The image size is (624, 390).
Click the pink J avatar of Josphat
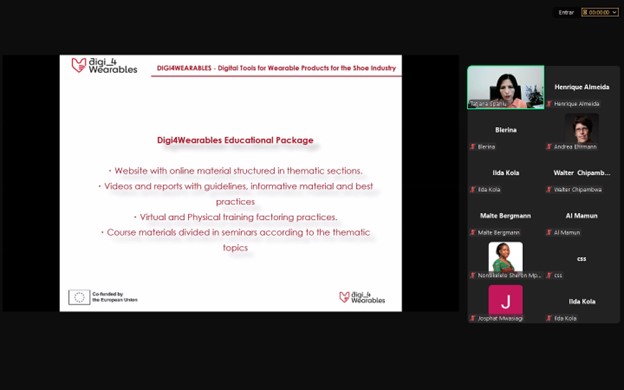click(x=505, y=300)
